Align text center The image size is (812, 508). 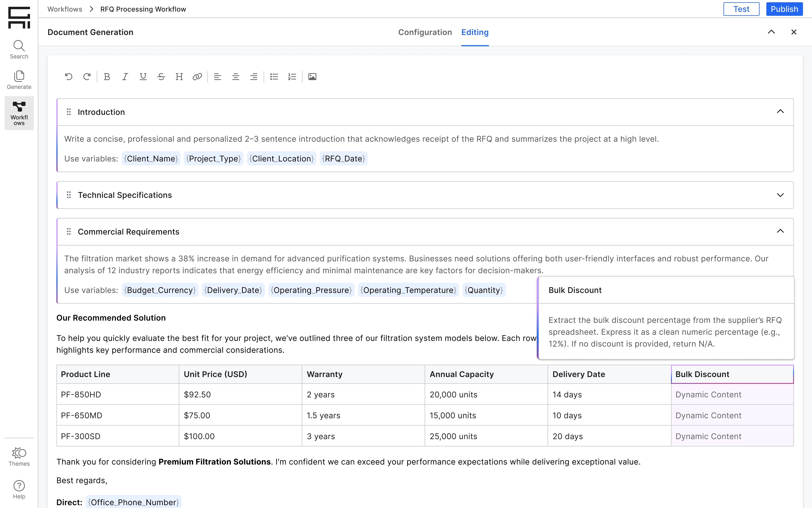pyautogui.click(x=236, y=77)
